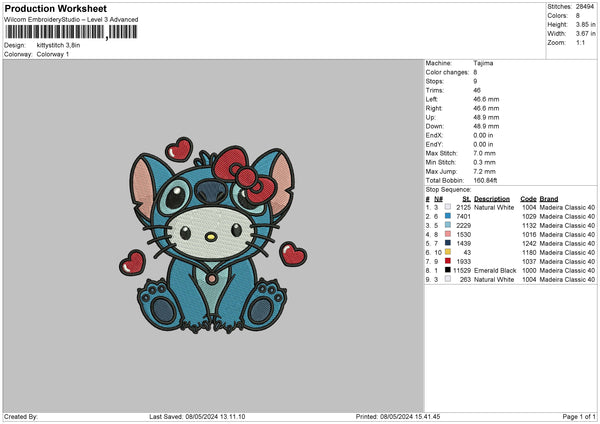Image resolution: width=600 pixels, height=424 pixels.
Task: Select the Emerald Black description in stop 8
Action: point(495,271)
